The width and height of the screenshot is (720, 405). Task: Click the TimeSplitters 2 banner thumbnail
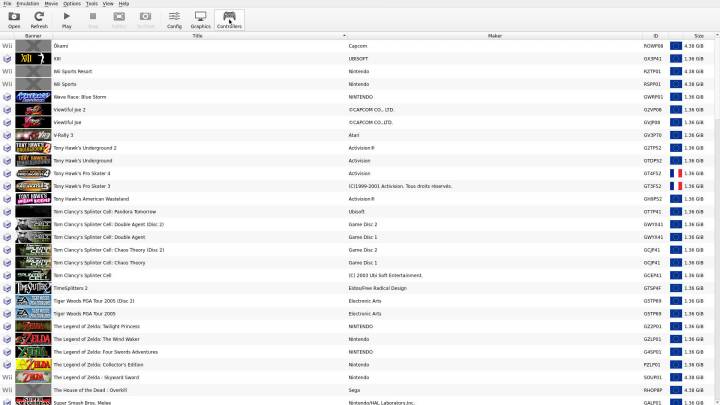coord(33,288)
